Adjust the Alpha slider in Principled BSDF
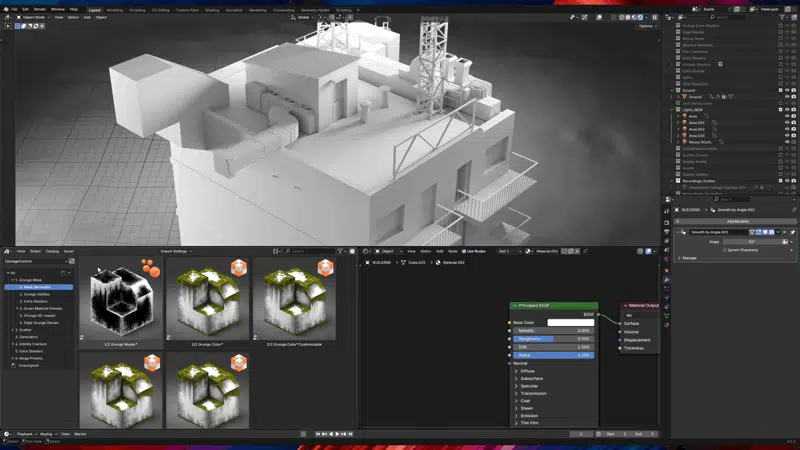 point(553,355)
